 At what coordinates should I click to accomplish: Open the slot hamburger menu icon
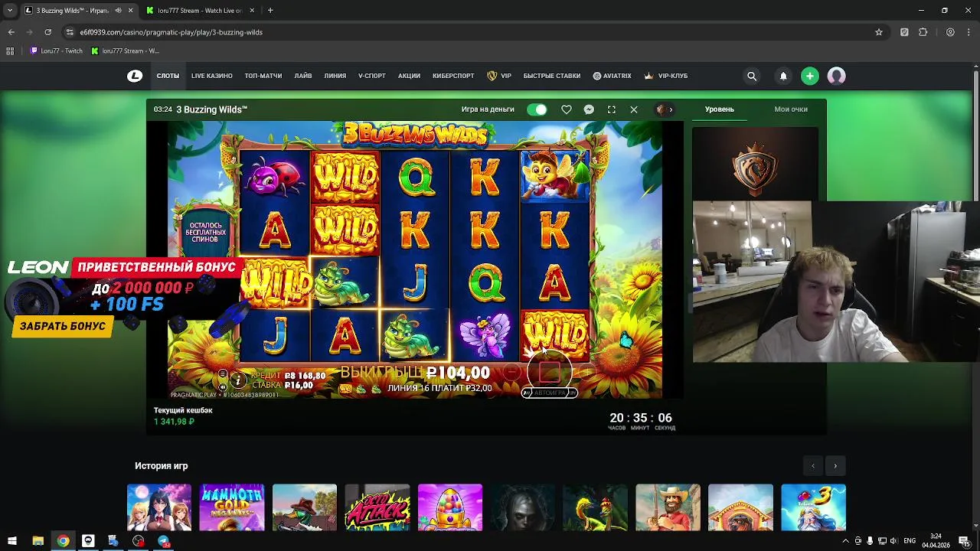223,374
